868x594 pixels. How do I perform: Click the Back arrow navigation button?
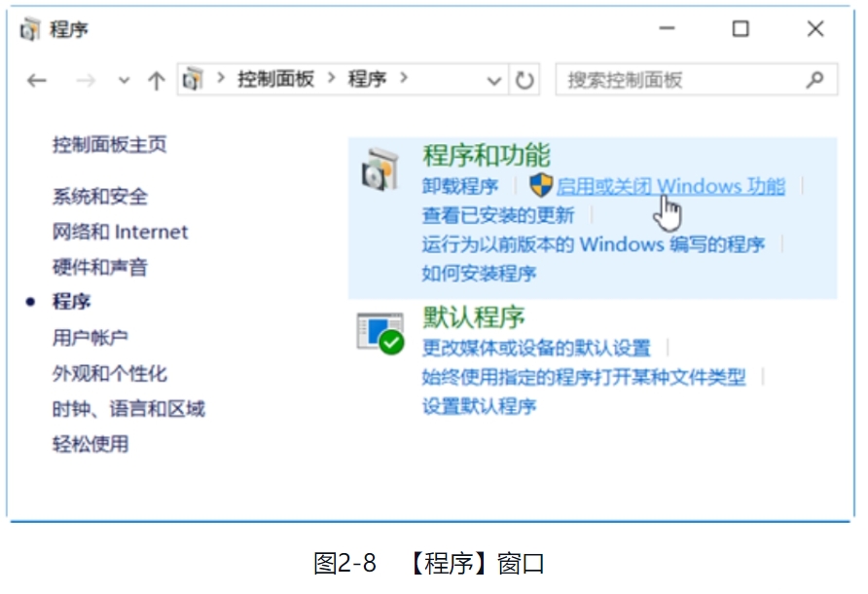[37, 81]
